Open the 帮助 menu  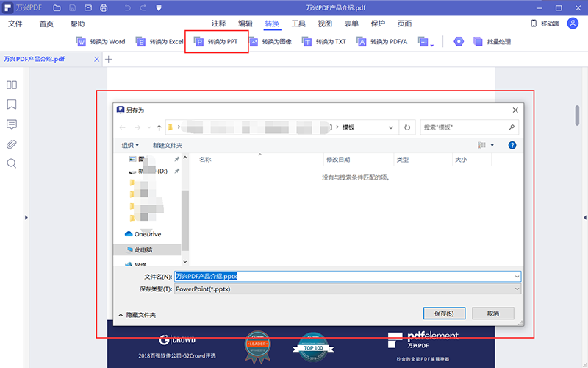[x=78, y=24]
